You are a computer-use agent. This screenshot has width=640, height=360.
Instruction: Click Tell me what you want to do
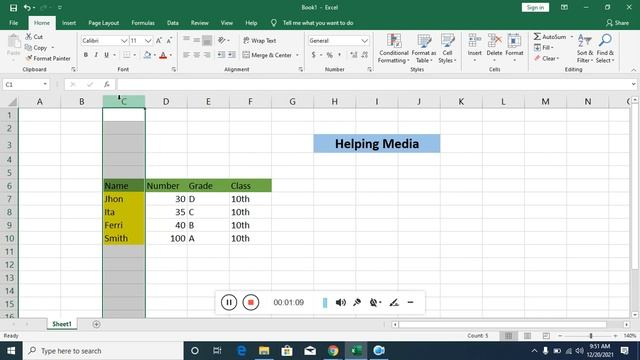(x=318, y=23)
